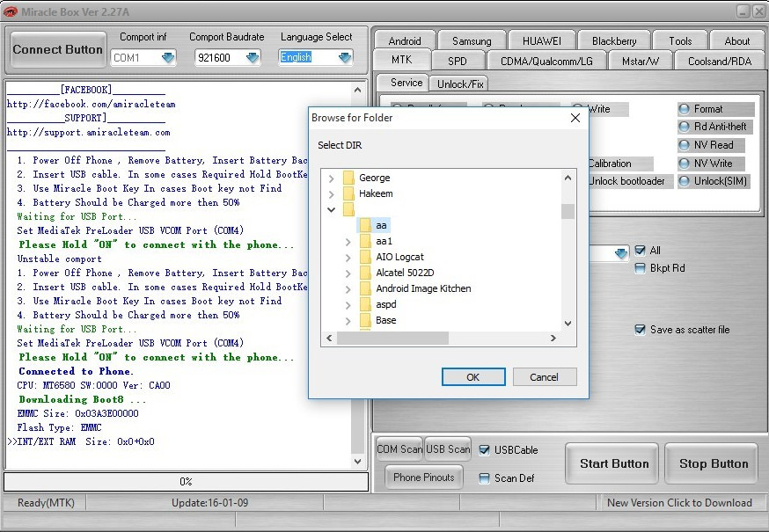This screenshot has width=769, height=532.
Task: Click the Android Image Kitchen folder icon
Action: [x=365, y=288]
